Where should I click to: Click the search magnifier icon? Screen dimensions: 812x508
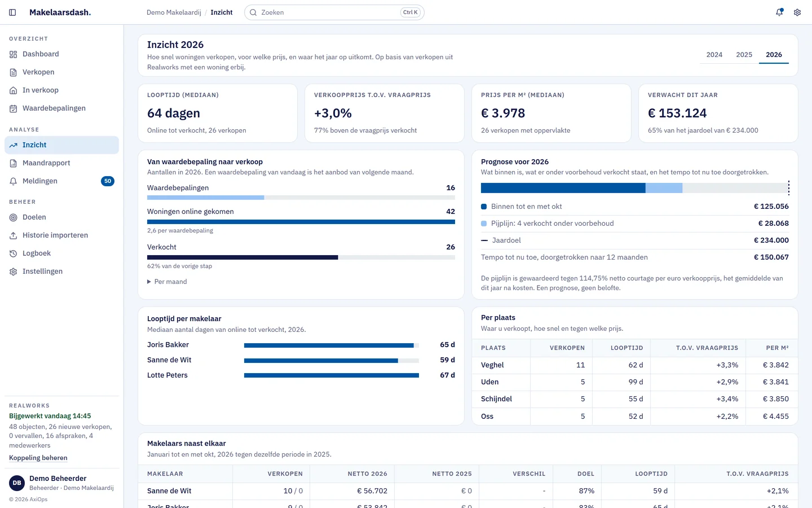point(253,12)
